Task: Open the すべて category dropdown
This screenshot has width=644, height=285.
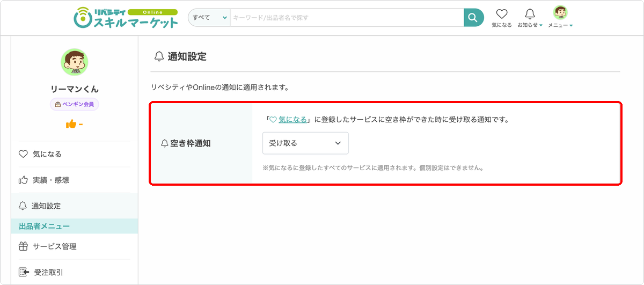Action: [209, 18]
